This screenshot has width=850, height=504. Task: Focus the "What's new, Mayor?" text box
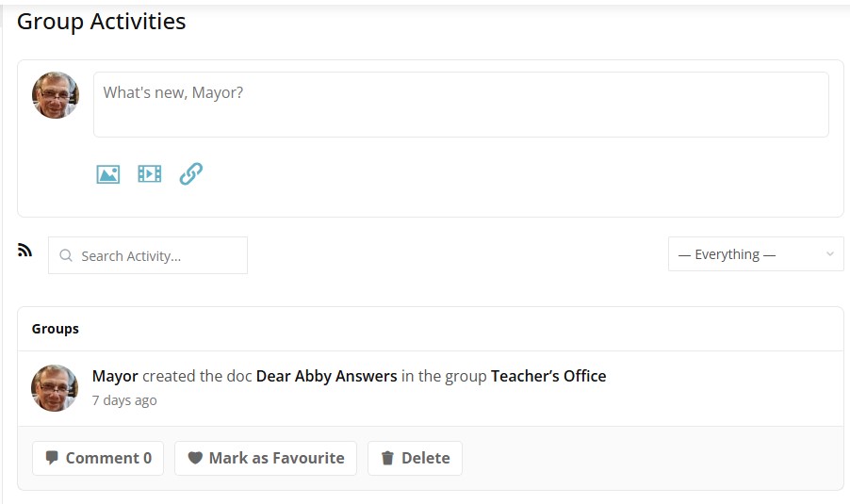460,105
